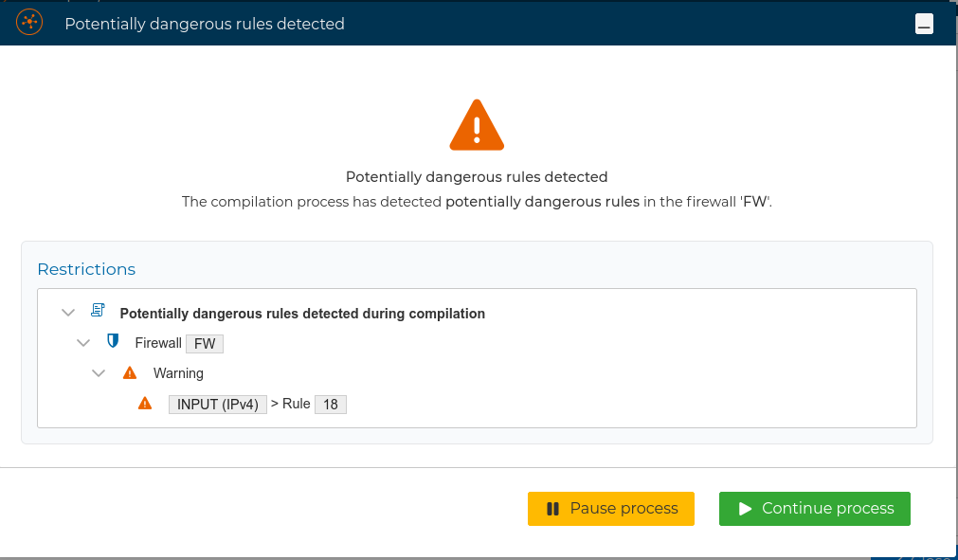Click the orange application logo icon
The width and height of the screenshot is (958, 560).
pyautogui.click(x=27, y=22)
